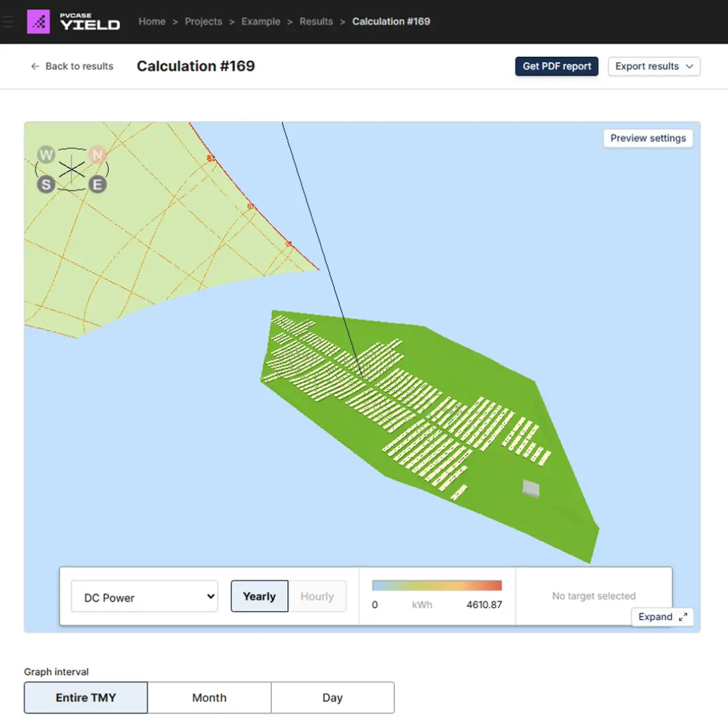Click the kWh color scale gradient
The width and height of the screenshot is (728, 728).
(x=437, y=585)
